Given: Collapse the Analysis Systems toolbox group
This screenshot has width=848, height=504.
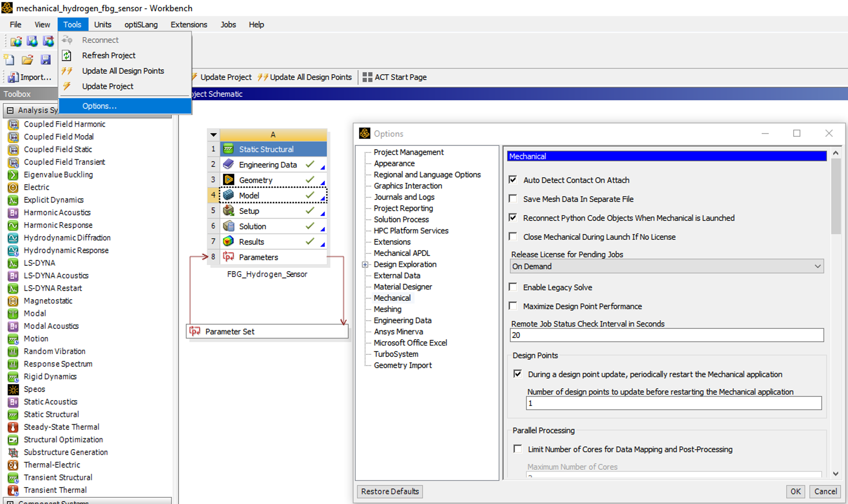Looking at the screenshot, I should (x=10, y=110).
